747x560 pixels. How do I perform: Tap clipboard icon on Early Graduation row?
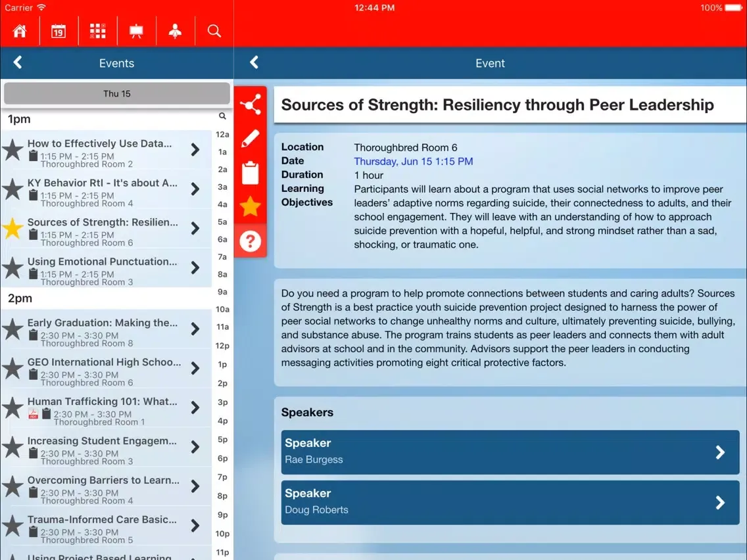coord(33,335)
